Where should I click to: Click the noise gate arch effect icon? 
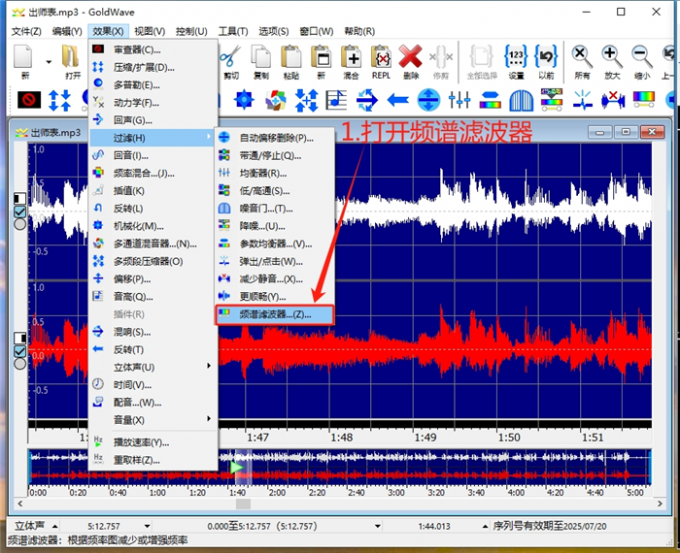click(x=521, y=100)
